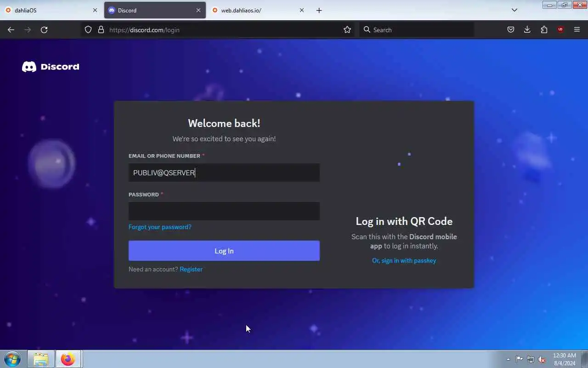
Task: Open the clock showing 12:30 AM
Action: point(565,359)
